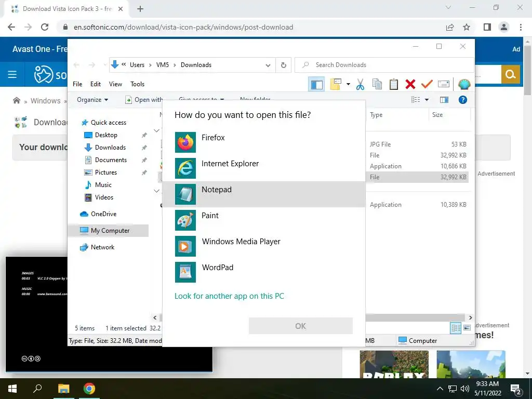Click the blue Help question mark icon

click(463, 99)
